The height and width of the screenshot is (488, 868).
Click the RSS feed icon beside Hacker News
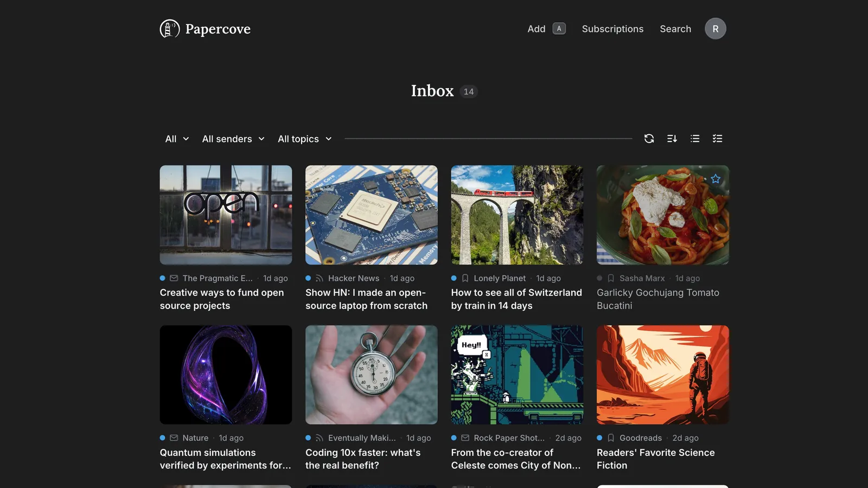(320, 278)
